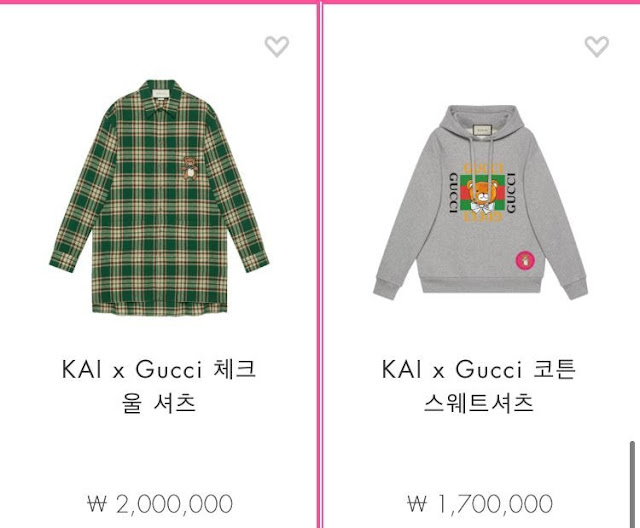
Task: Click the bear face print on hoodie
Action: point(482,195)
